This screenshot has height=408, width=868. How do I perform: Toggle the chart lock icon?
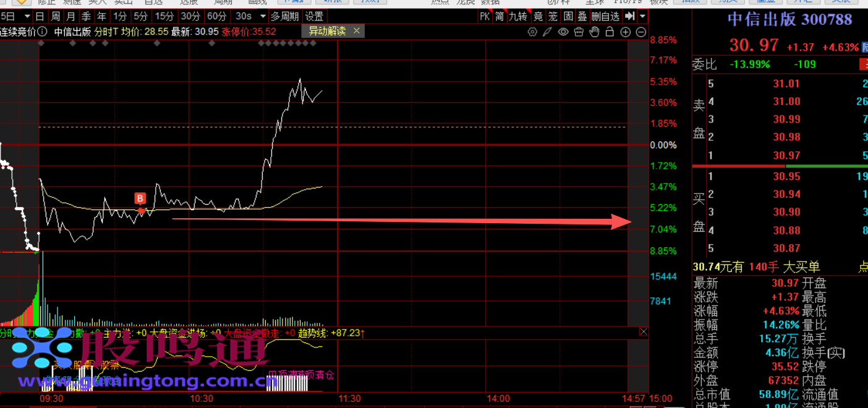610,32
